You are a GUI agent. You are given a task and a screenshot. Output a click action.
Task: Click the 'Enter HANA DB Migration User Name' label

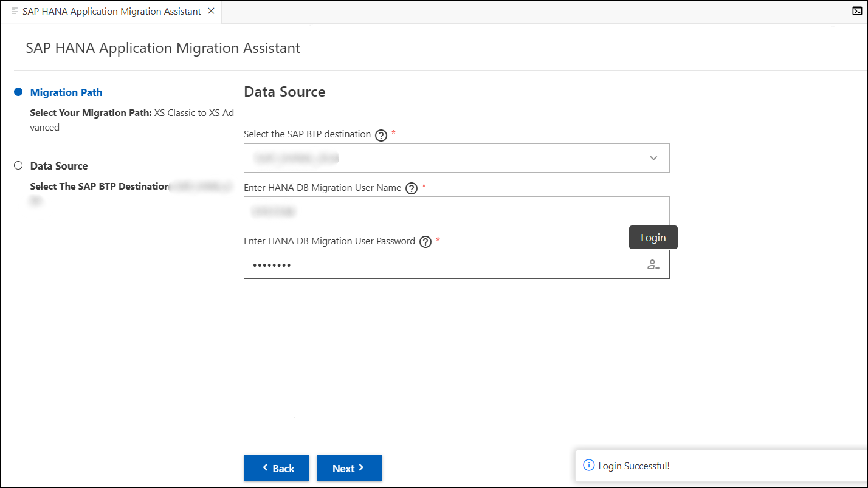(322, 188)
